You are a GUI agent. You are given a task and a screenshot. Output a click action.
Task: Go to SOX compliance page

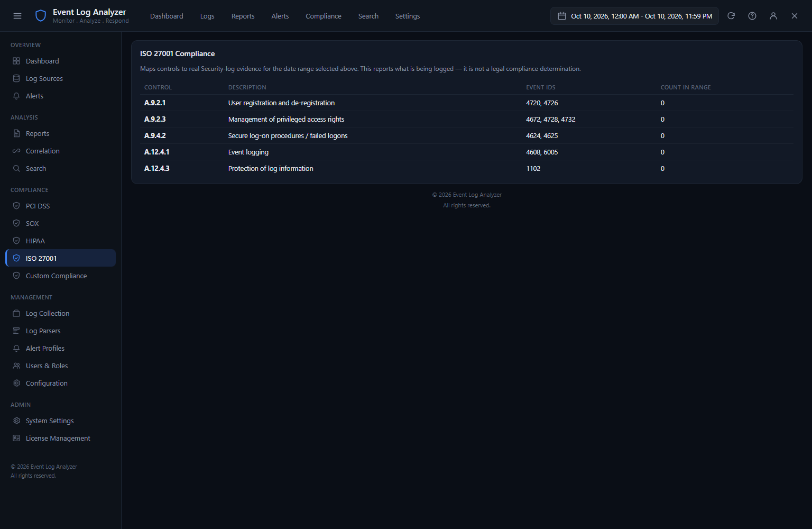click(x=60, y=223)
